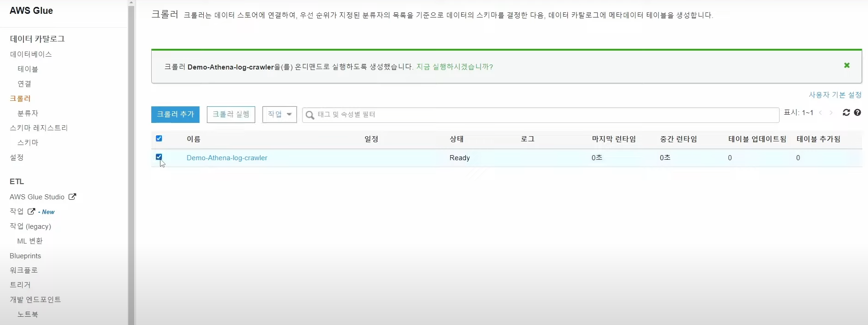The width and height of the screenshot is (868, 325).
Task: Open 사용자 기본 설정 link
Action: pos(835,95)
